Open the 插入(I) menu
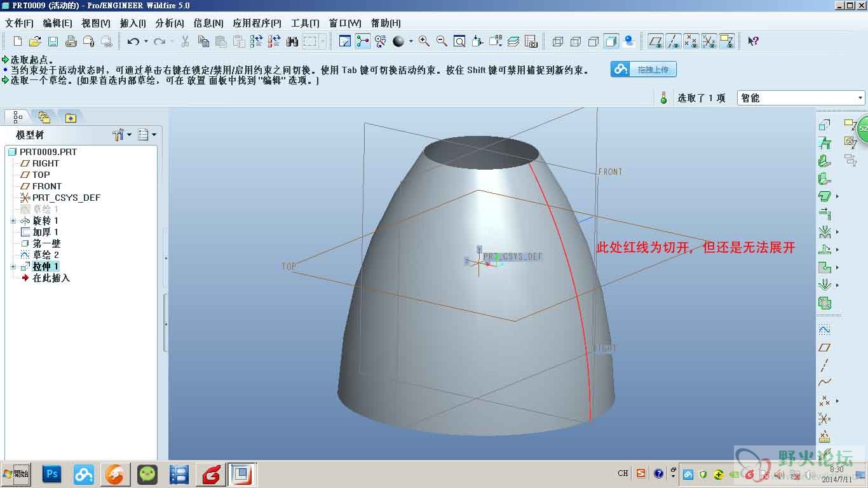The height and width of the screenshot is (488, 868). (x=133, y=23)
